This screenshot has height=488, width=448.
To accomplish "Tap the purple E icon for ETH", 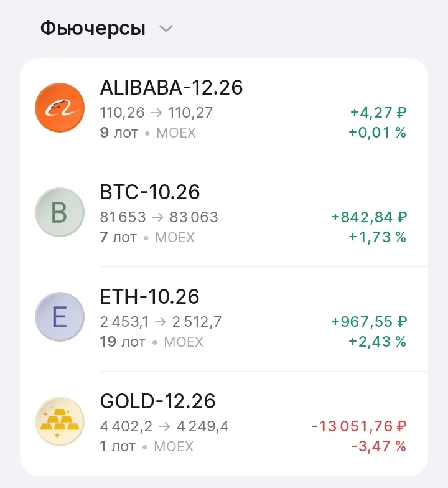I will (x=60, y=317).
